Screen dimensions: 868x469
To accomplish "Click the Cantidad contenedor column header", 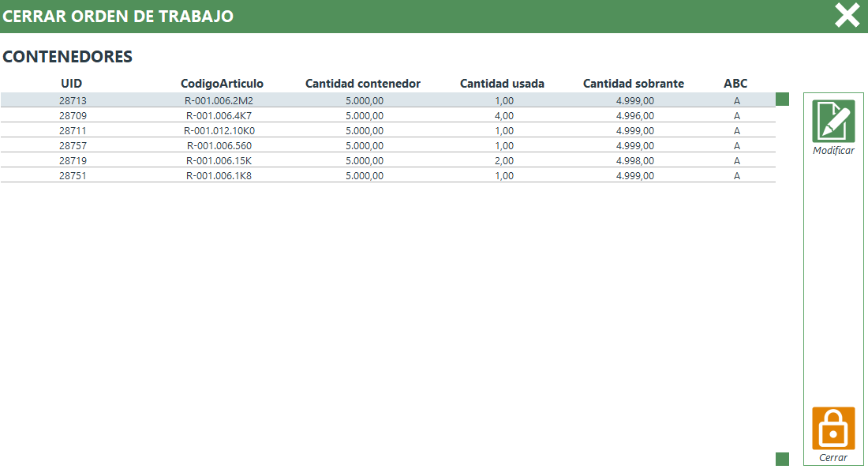I will [363, 84].
